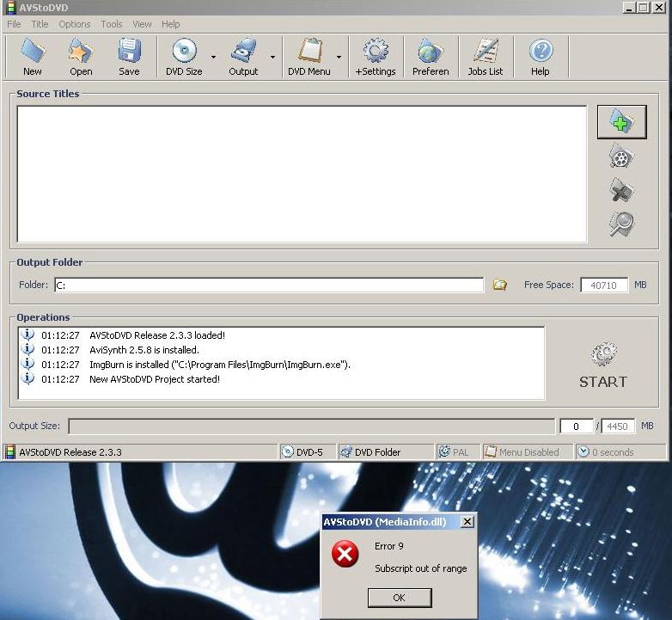Image resolution: width=672 pixels, height=620 pixels.
Task: Open the Tools menu
Action: [x=112, y=24]
